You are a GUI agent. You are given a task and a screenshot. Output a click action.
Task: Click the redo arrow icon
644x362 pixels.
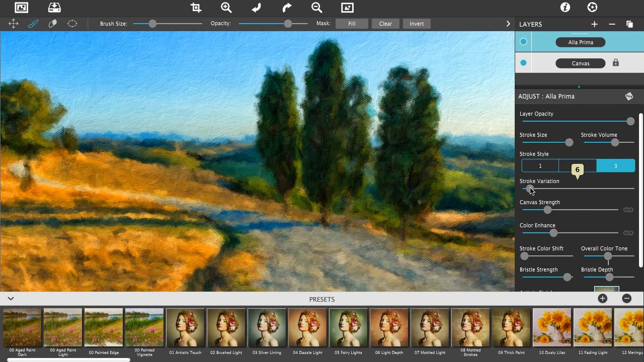click(x=287, y=8)
